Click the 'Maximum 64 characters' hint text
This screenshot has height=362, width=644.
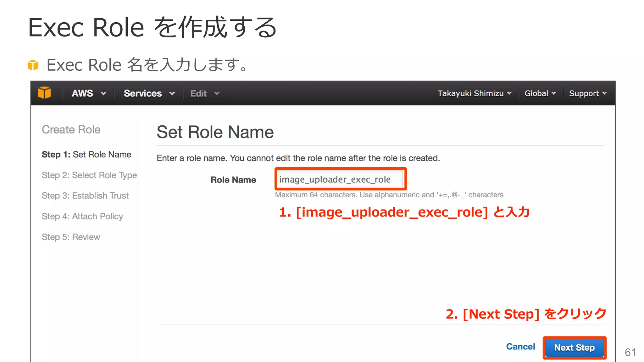pyautogui.click(x=389, y=195)
